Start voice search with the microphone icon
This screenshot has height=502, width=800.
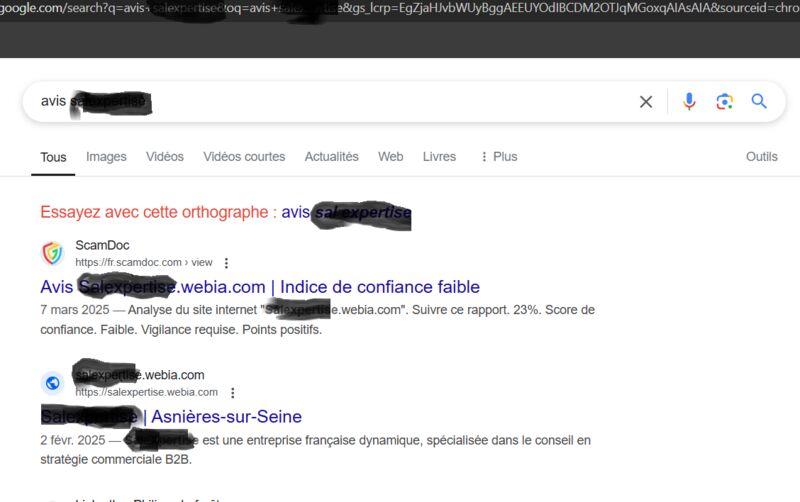point(689,102)
